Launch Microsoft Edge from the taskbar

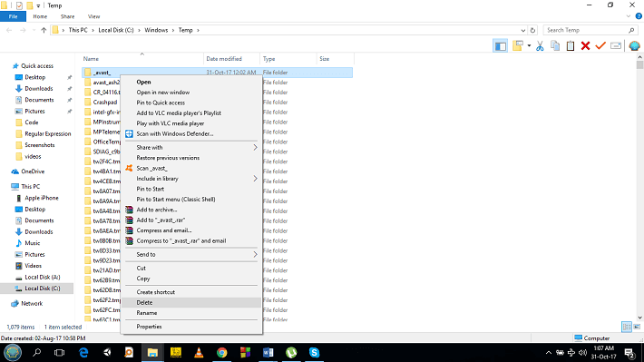coord(83,353)
